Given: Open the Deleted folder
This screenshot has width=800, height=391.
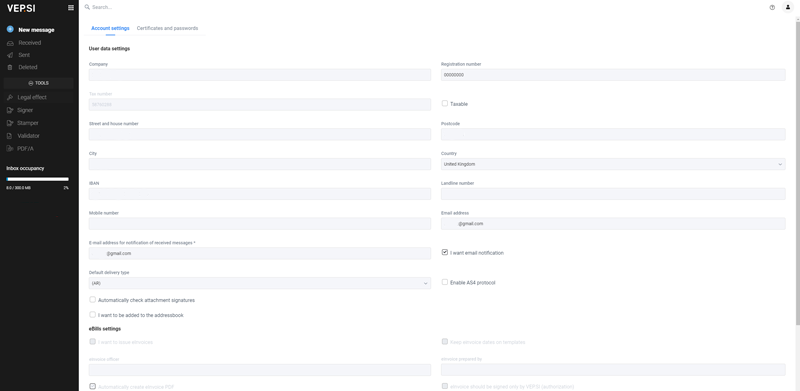Looking at the screenshot, I should [28, 67].
